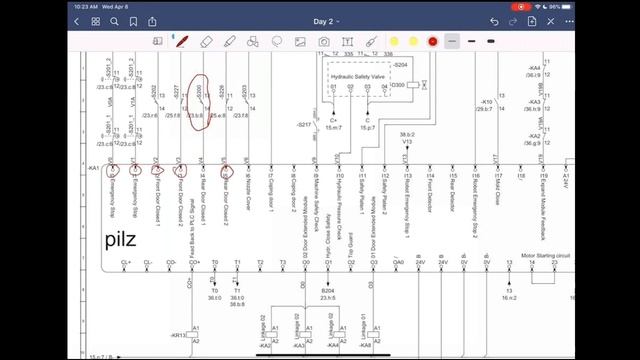
Task: Select the Pen tool
Action: [x=182, y=41]
